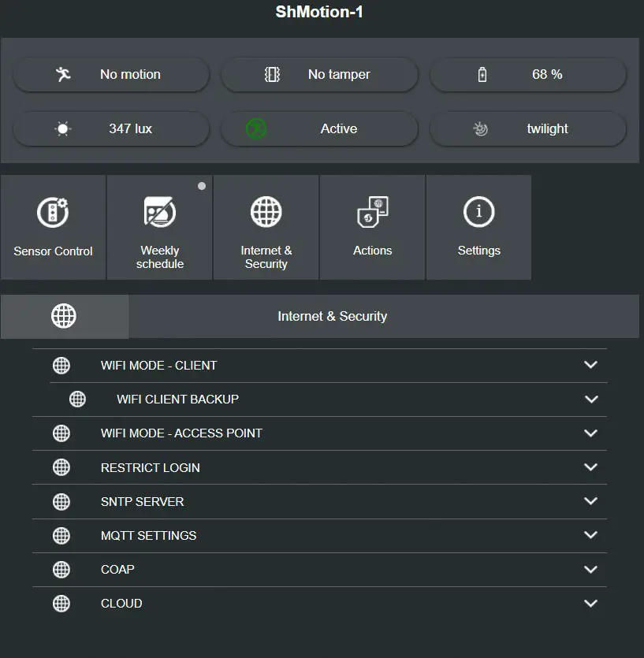Expand the RESTRICT LOGIN section
Viewport: 644px width, 658px height.
[591, 467]
